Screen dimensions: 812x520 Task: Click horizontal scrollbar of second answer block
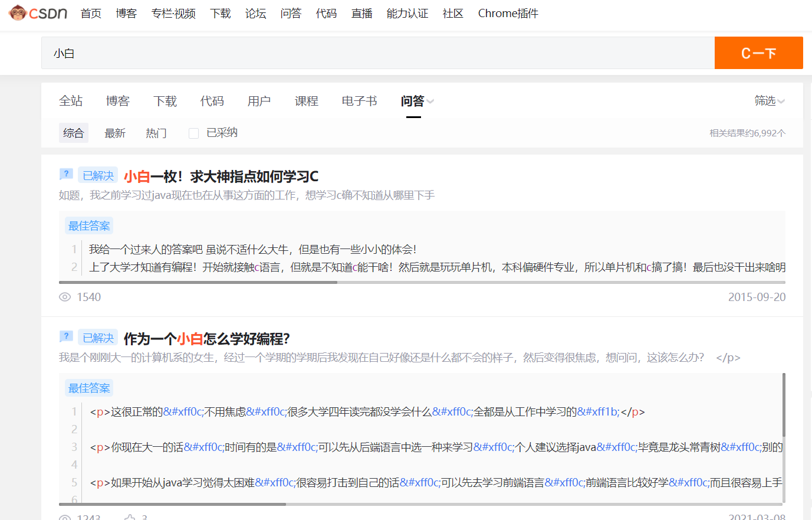(x=172, y=504)
